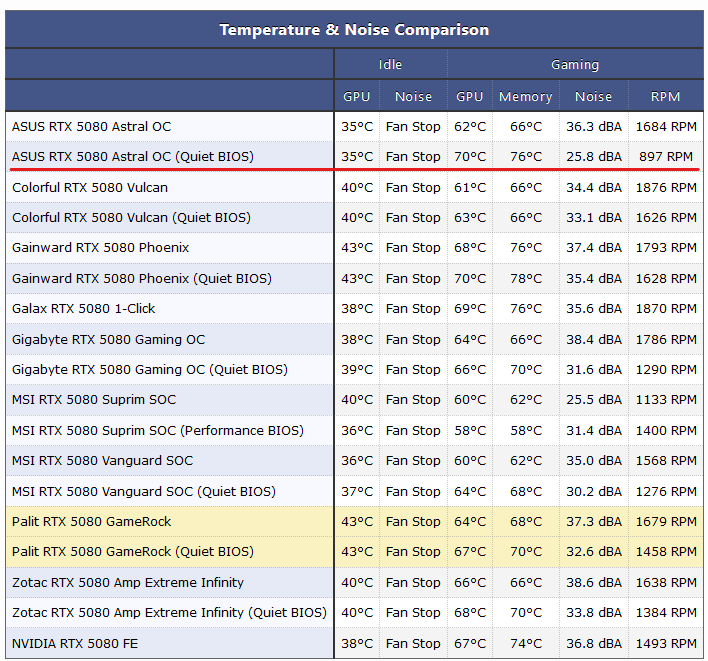Click the '1684 RPM' cell

coord(666,126)
